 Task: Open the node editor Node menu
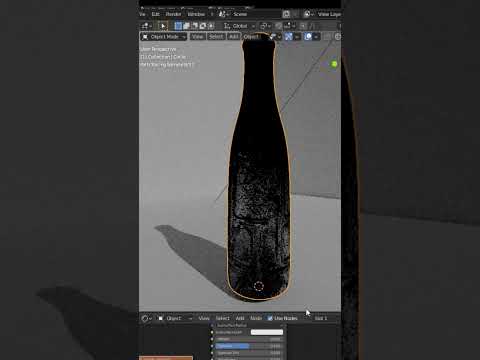(x=256, y=318)
